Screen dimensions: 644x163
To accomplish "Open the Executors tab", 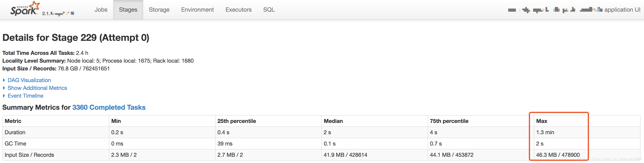I will click(238, 10).
